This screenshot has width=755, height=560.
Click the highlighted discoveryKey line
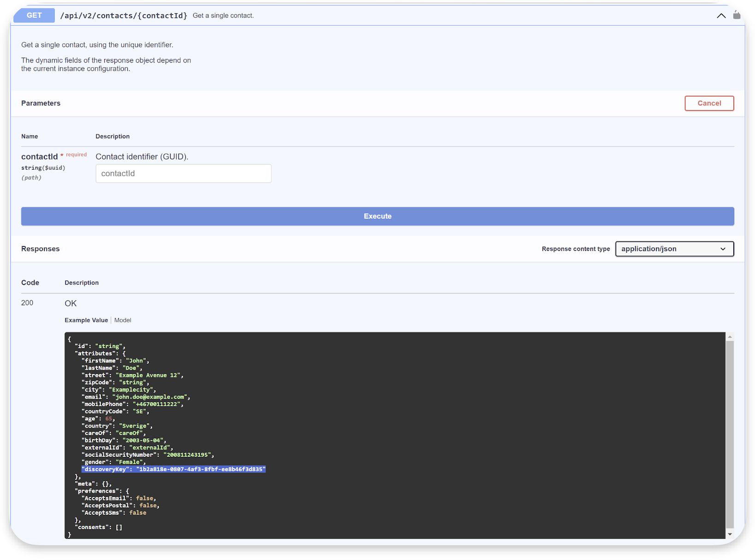pyautogui.click(x=173, y=469)
